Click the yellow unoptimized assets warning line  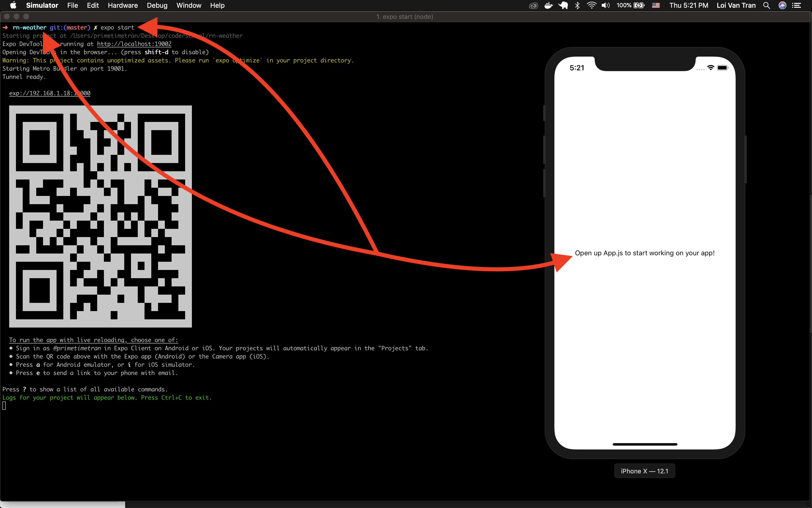178,60
